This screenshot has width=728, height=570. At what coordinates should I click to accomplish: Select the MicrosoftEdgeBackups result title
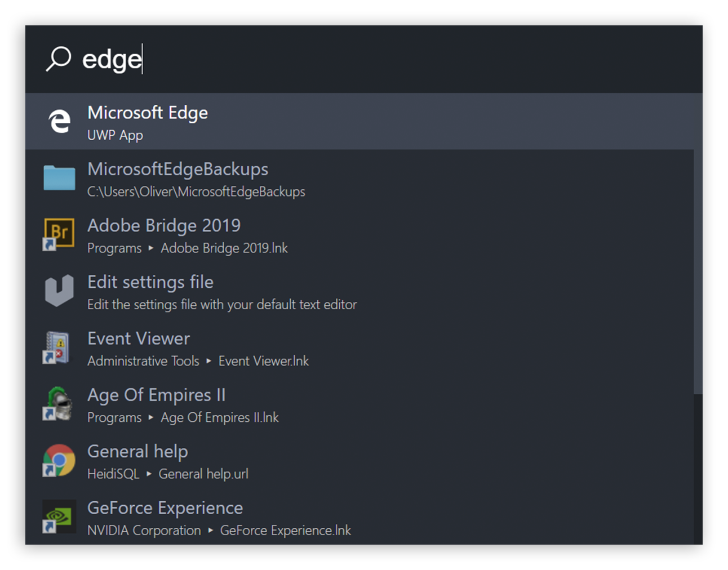point(177,170)
